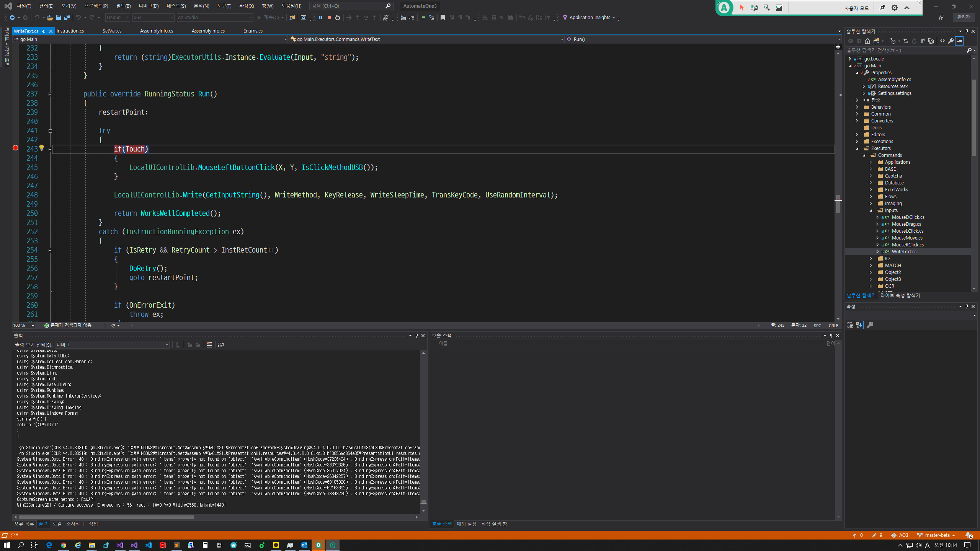Toggle the auto-hide pin on Output panel
The width and height of the screenshot is (980, 551).
point(416,336)
